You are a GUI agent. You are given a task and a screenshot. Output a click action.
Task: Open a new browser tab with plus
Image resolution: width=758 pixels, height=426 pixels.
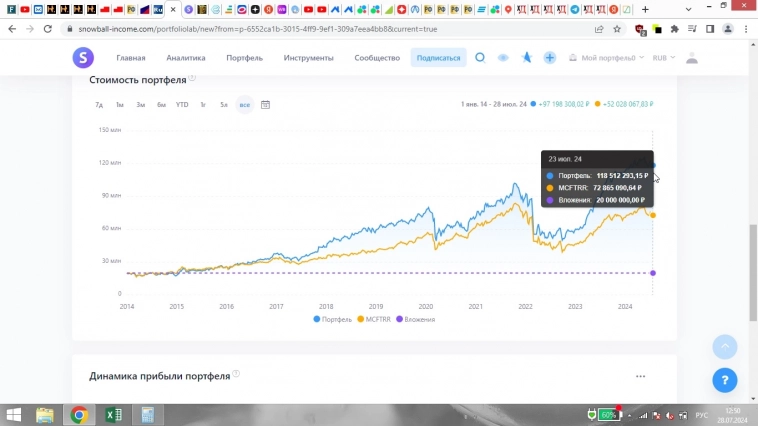[x=645, y=9]
